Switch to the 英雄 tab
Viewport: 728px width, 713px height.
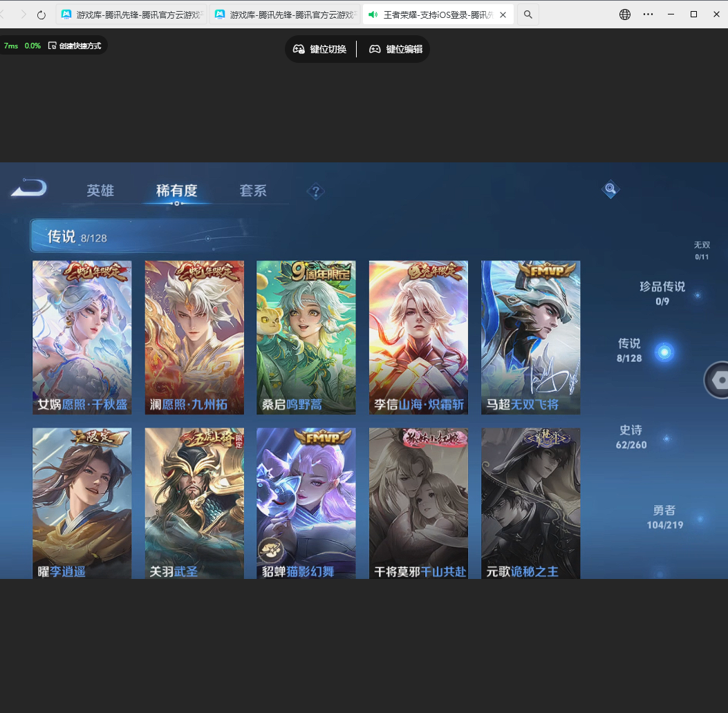tap(100, 191)
